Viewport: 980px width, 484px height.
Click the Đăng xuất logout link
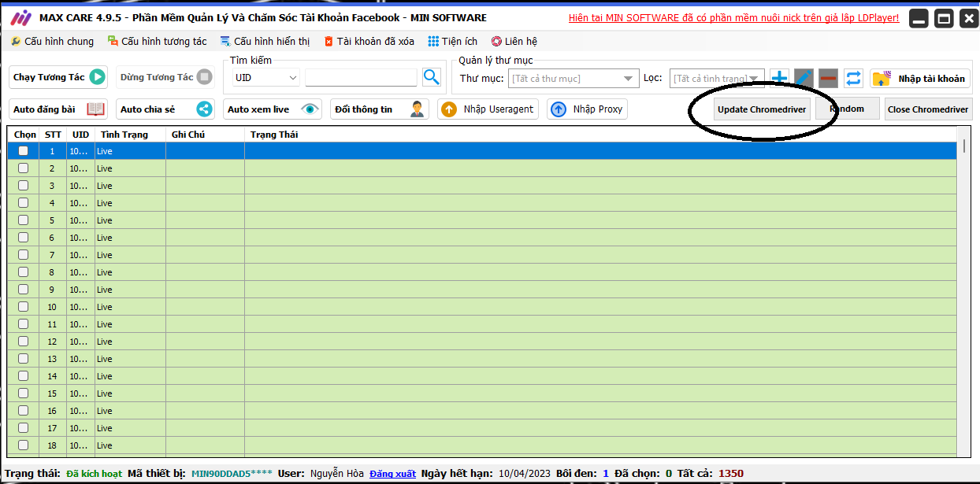point(392,474)
